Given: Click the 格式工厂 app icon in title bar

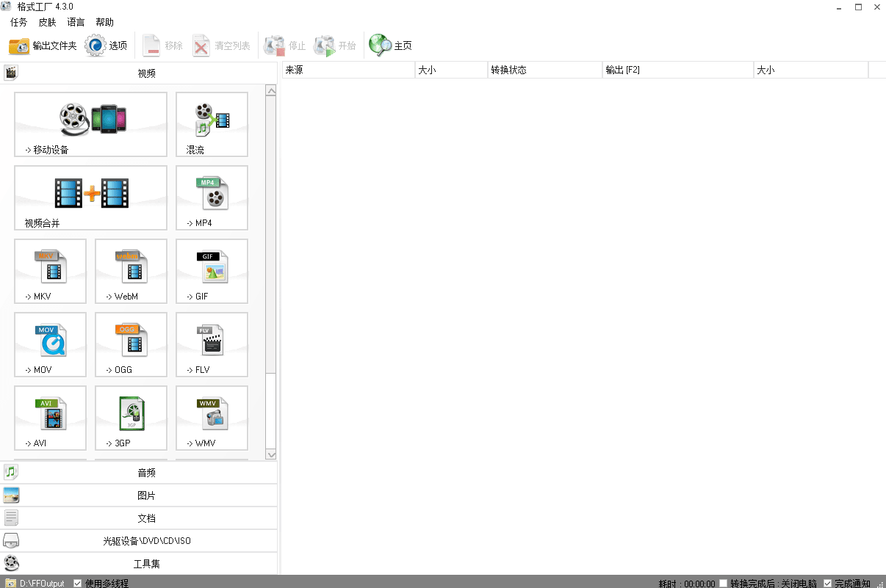Looking at the screenshot, I should [x=7, y=7].
